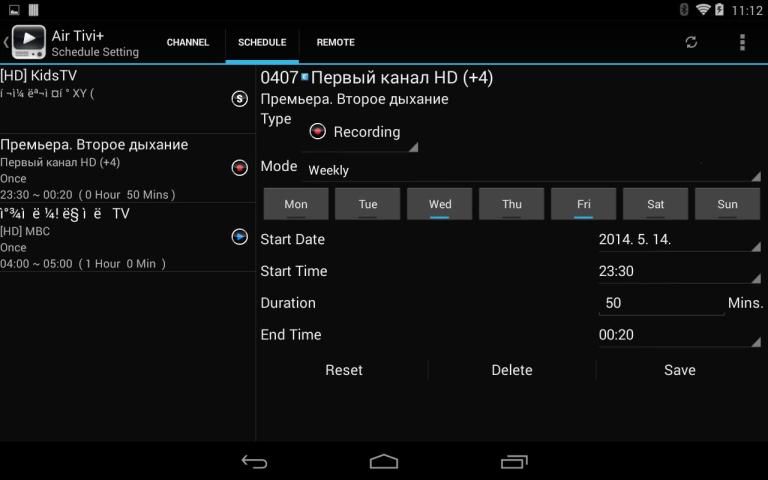Toggle the Fri day button
The height and width of the screenshot is (480, 768).
[x=584, y=204]
